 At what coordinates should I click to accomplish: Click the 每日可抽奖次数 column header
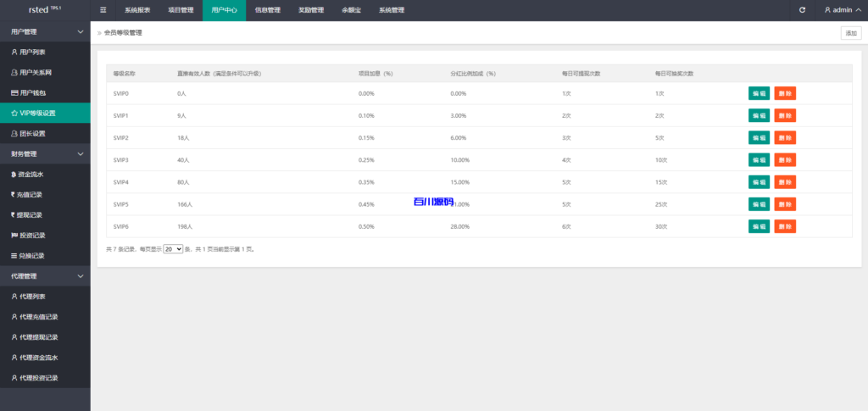point(674,73)
